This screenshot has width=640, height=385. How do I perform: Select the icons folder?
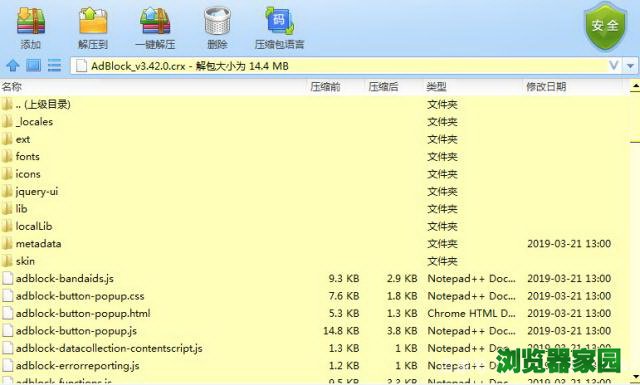(314, 174)
